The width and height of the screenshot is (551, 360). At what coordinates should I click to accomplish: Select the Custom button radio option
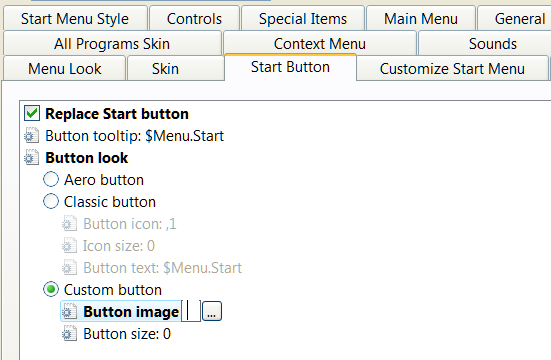tap(51, 290)
